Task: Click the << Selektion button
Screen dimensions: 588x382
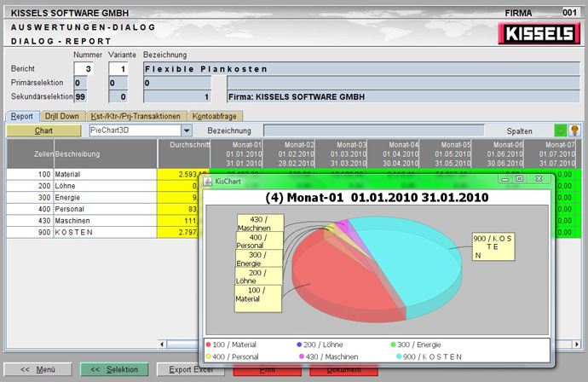Action: coord(114,369)
